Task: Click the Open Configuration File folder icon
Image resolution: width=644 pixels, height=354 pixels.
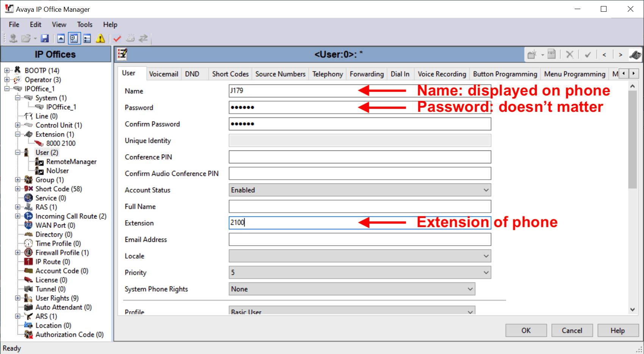Action: click(26, 38)
